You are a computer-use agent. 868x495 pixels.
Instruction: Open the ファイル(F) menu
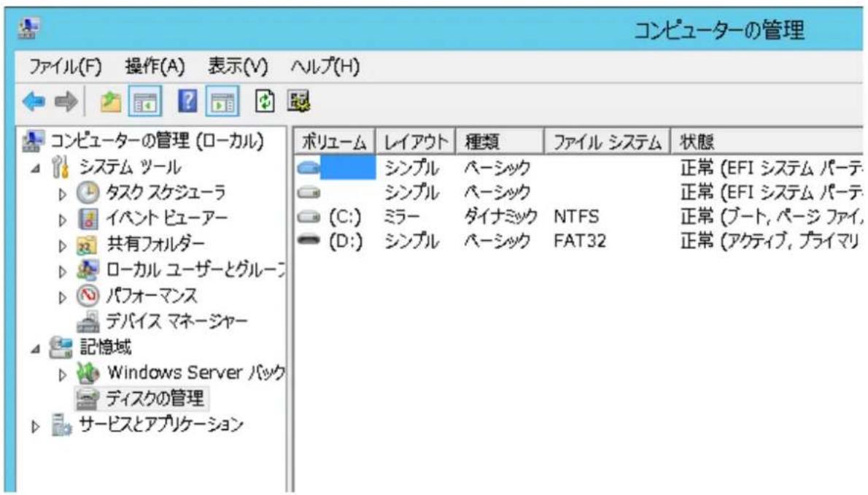click(x=66, y=66)
